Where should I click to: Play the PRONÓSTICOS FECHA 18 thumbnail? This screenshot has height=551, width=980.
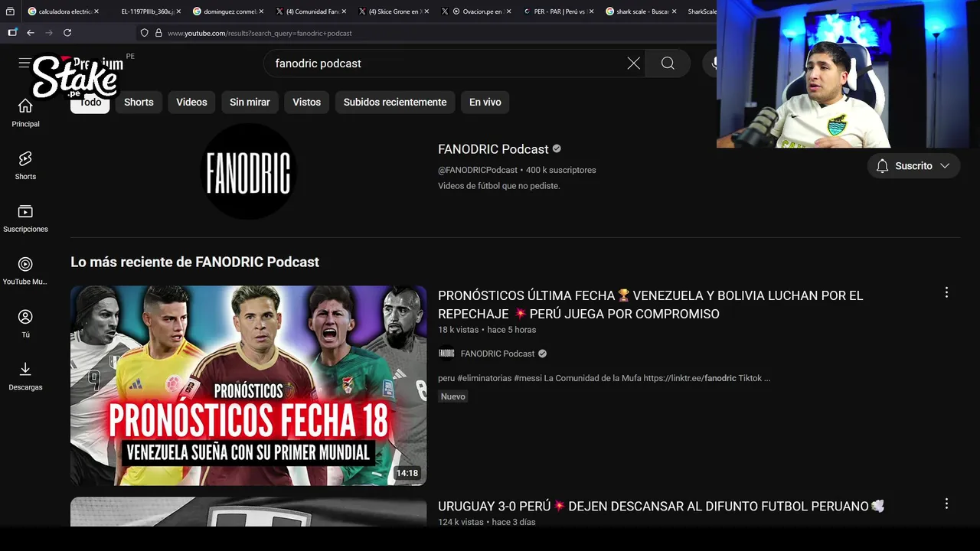tap(248, 386)
